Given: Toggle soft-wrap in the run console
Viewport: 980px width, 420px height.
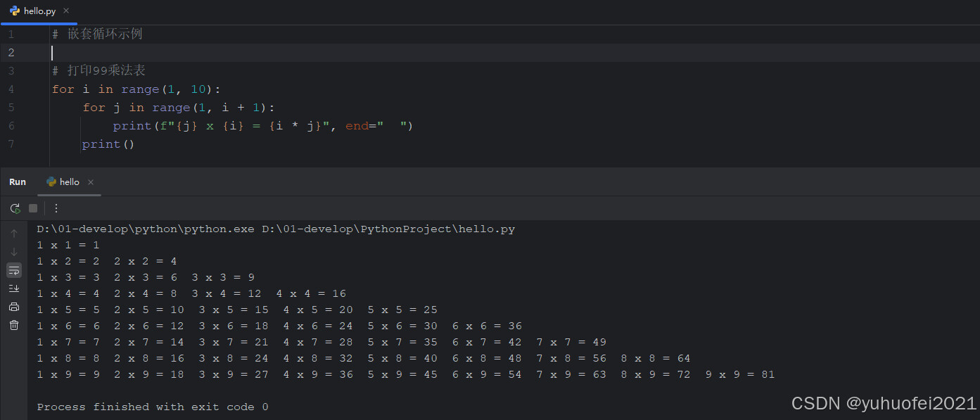Looking at the screenshot, I should coord(14,270).
